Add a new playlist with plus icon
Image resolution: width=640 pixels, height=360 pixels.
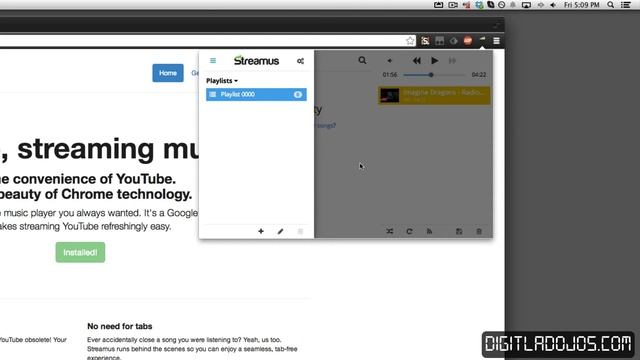tap(261, 231)
